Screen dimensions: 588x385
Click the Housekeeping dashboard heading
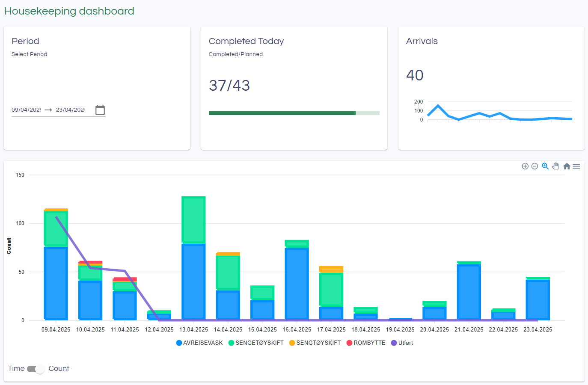pyautogui.click(x=69, y=11)
